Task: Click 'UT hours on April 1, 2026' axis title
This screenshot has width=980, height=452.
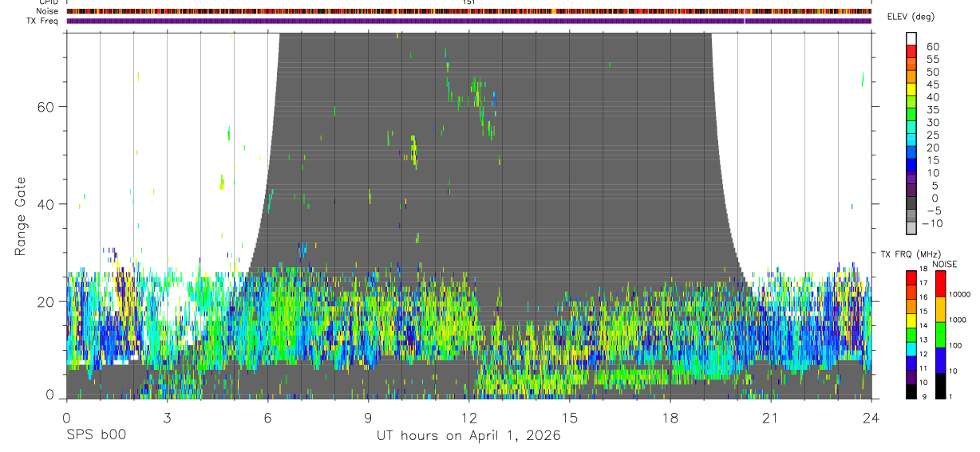Action: [469, 436]
